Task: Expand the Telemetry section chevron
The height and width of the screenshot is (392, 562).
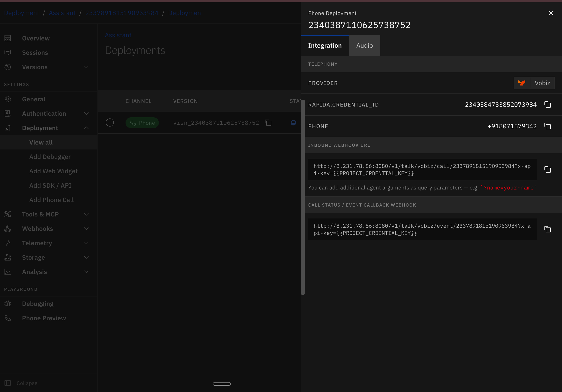Action: 86,243
